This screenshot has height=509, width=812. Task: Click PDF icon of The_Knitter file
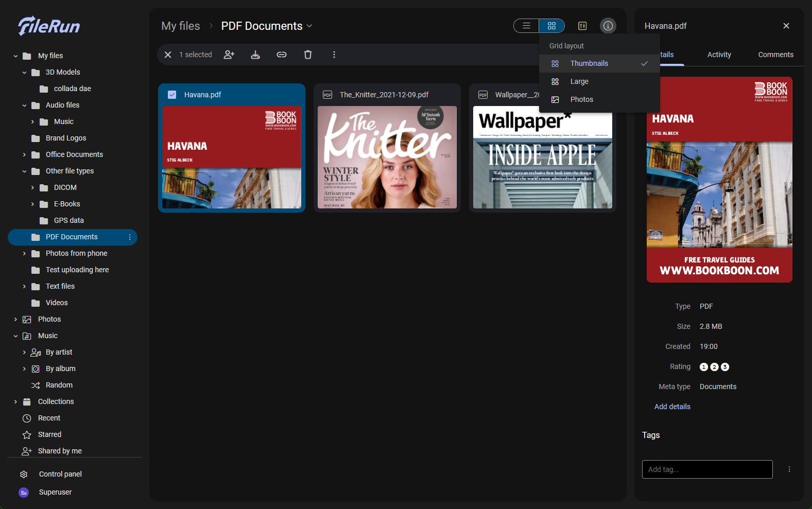(327, 95)
